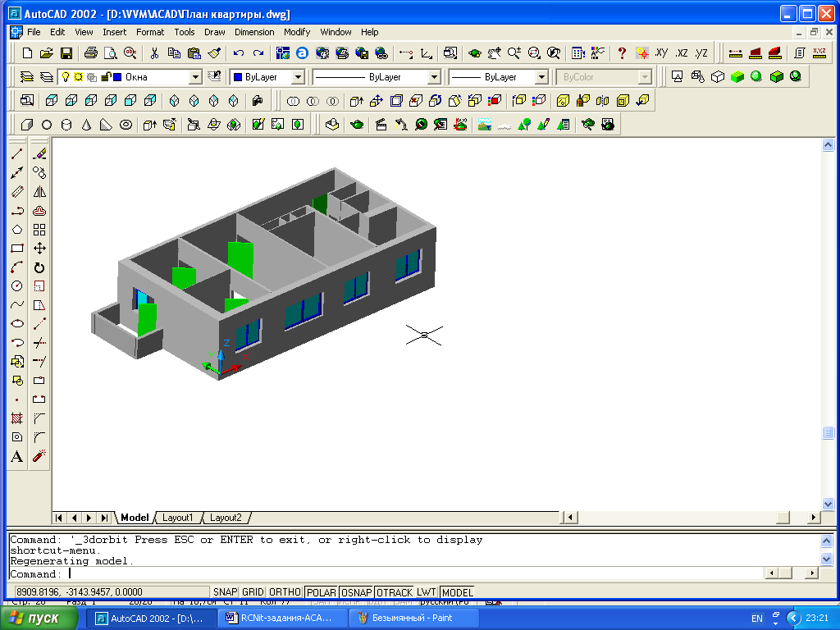Choose the Rectangle draw tool
This screenshot has height=630, width=840.
point(17,248)
